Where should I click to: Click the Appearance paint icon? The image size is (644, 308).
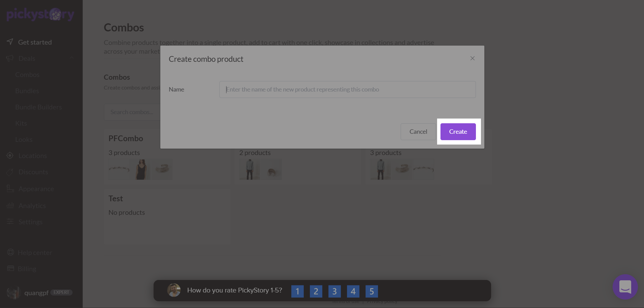(x=10, y=188)
